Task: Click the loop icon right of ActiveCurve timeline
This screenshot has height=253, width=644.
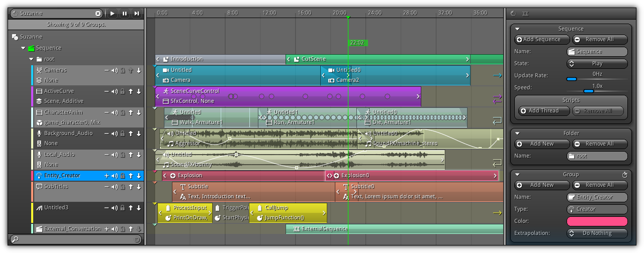Action: click(x=497, y=100)
